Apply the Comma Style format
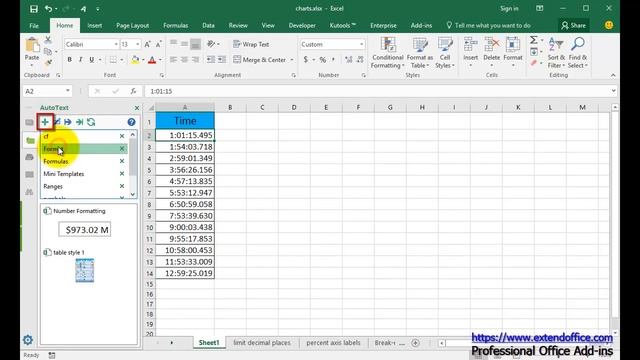Image resolution: width=640 pixels, height=360 pixels. (x=333, y=60)
